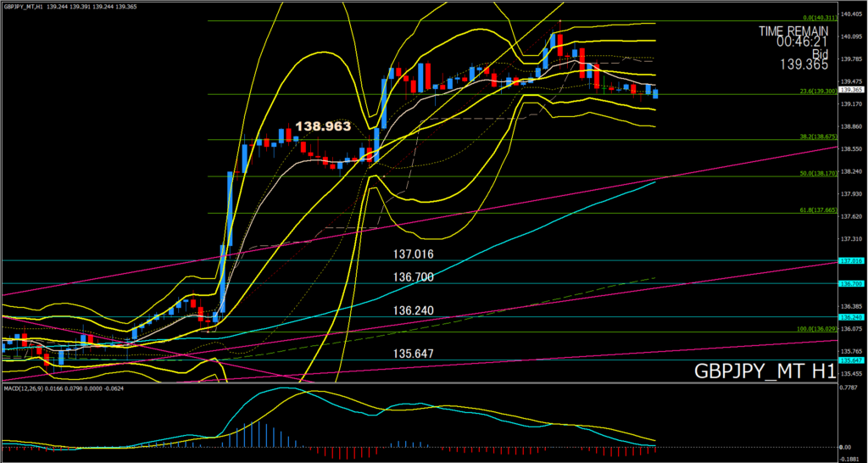Click the 138.860 price axis value
Viewport: 868px width, 463px height.
[853, 126]
